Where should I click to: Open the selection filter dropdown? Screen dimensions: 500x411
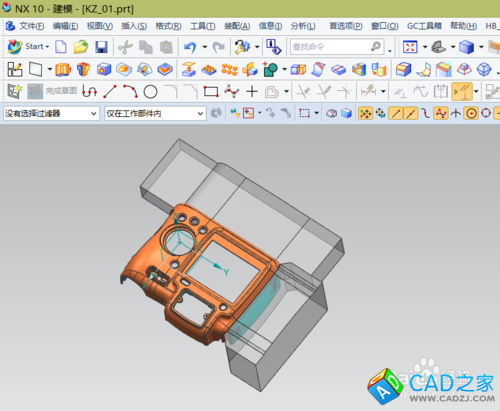click(x=51, y=114)
